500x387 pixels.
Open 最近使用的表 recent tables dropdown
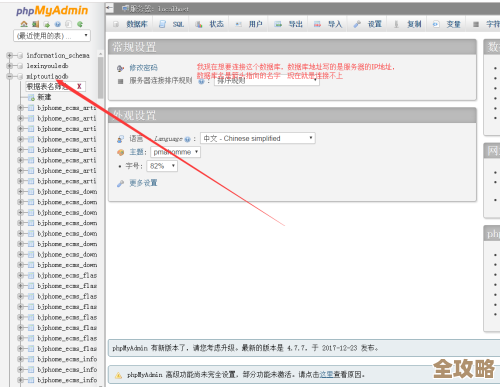pos(52,35)
